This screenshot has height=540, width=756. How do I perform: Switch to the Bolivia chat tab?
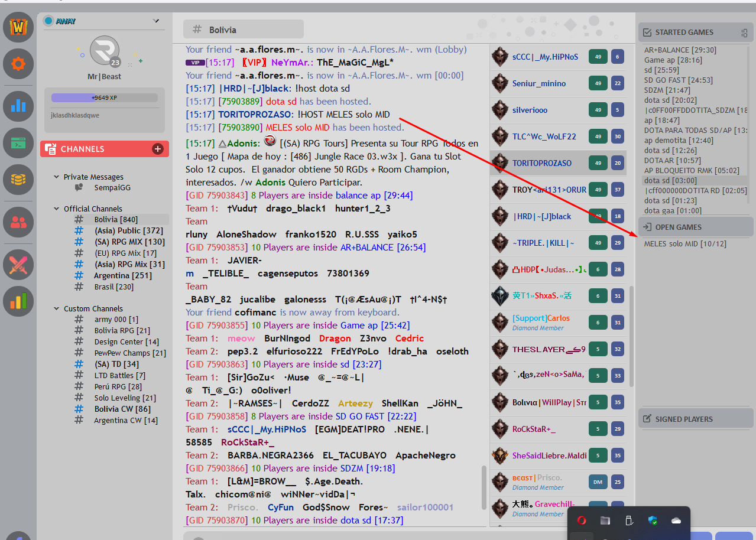click(x=244, y=29)
